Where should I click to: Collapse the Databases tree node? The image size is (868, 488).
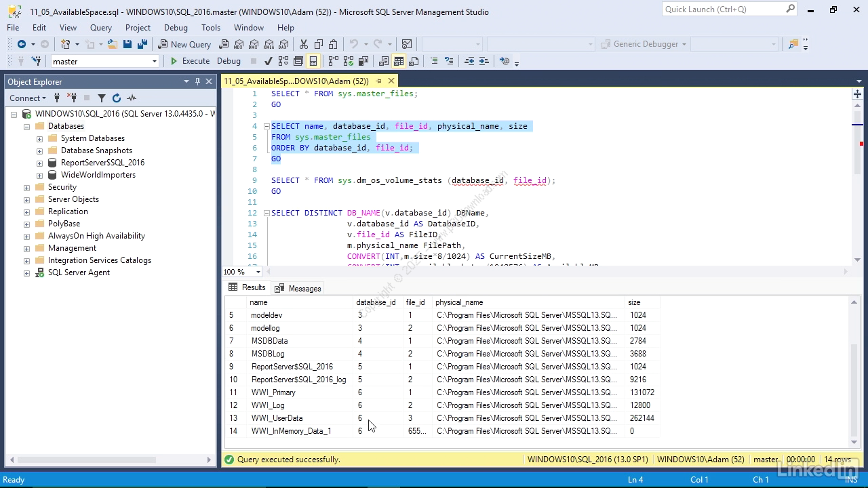pyautogui.click(x=26, y=127)
